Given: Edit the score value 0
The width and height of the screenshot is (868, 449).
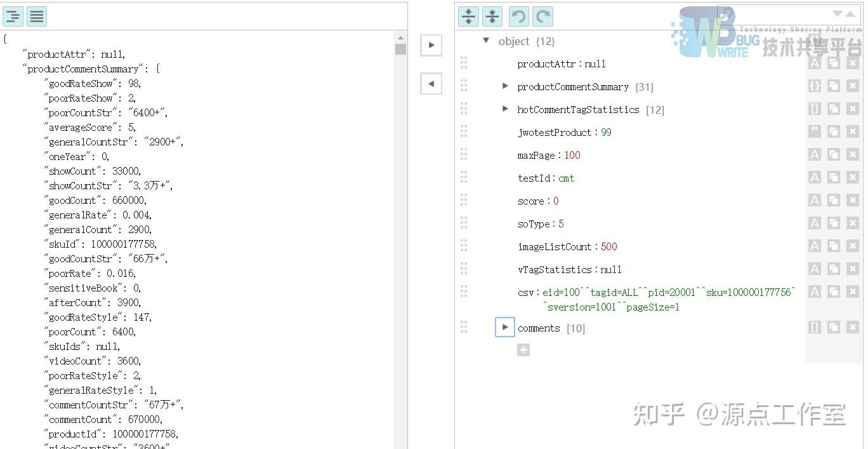Looking at the screenshot, I should point(556,201).
